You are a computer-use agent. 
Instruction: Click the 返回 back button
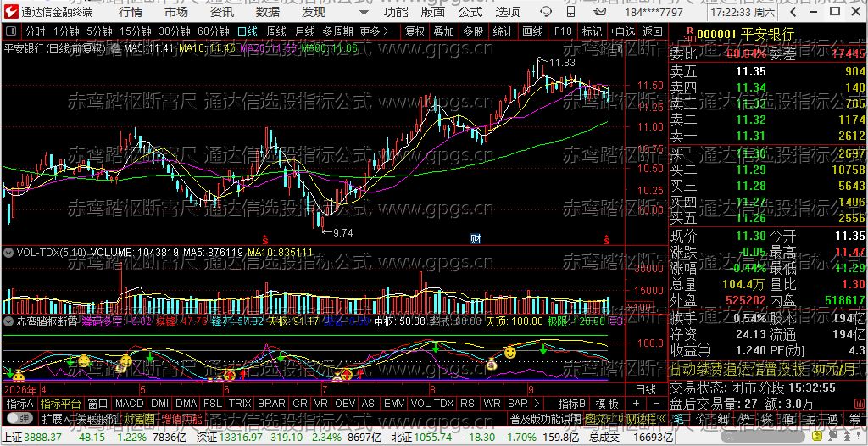(652, 31)
